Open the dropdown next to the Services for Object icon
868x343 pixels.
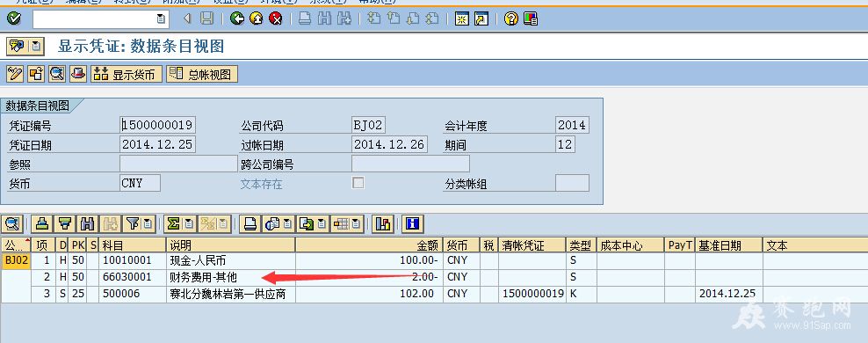(x=36, y=46)
